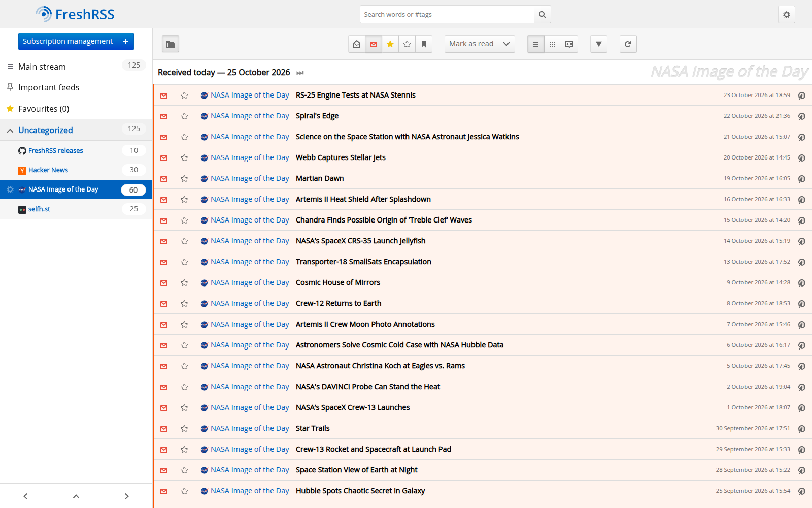Open the Uncategorized category link
812x508 pixels.
point(46,130)
